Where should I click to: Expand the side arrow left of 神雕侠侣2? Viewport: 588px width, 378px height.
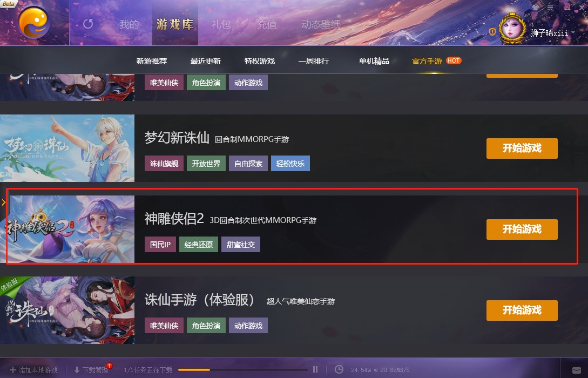(3, 202)
